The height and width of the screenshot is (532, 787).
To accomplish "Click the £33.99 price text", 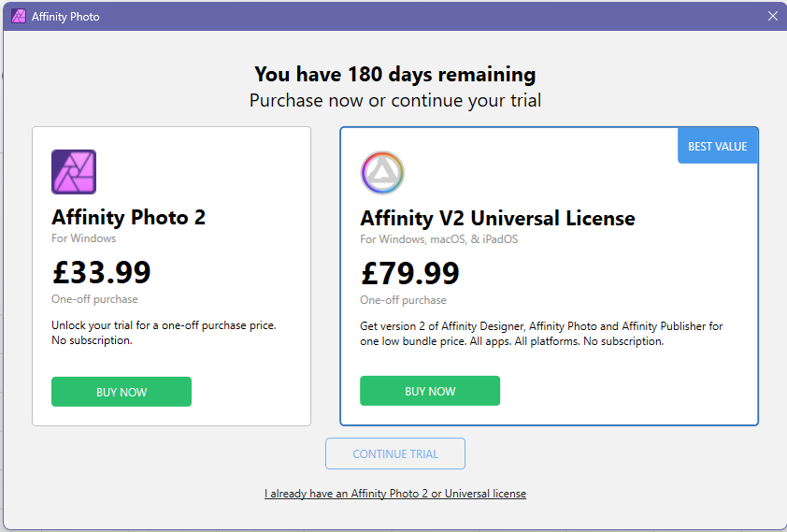I will pos(101,272).
